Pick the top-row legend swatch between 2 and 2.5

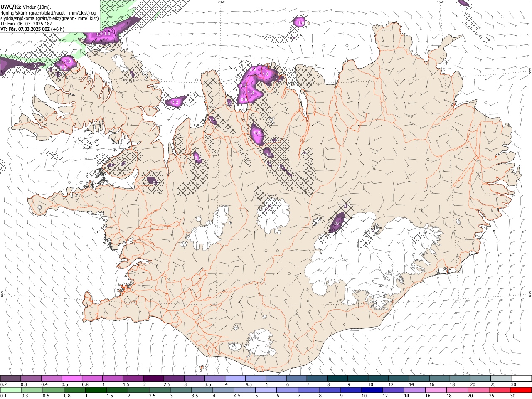pyautogui.click(x=153, y=378)
